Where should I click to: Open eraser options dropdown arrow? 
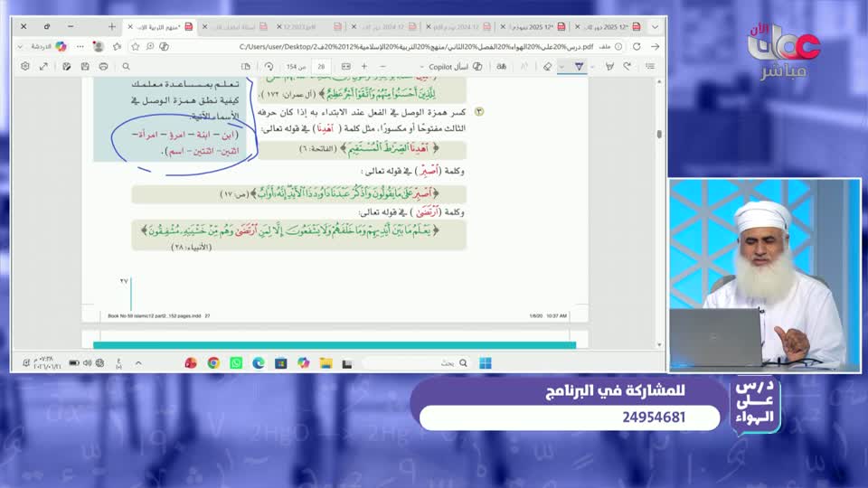(x=561, y=66)
